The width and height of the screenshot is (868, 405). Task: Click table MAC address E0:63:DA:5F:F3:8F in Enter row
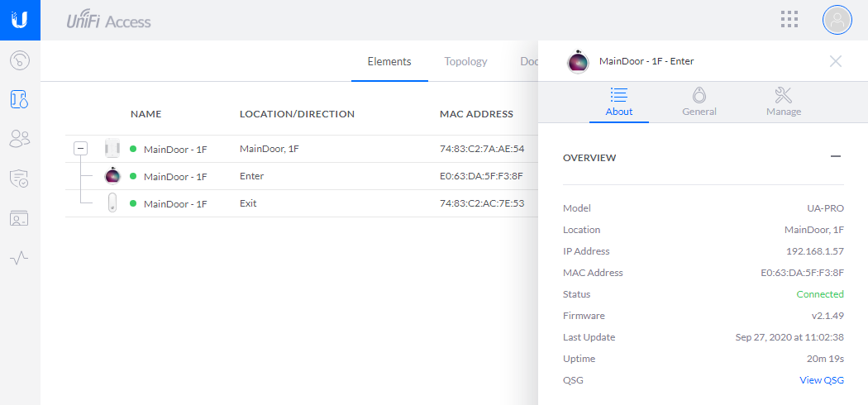481,177
